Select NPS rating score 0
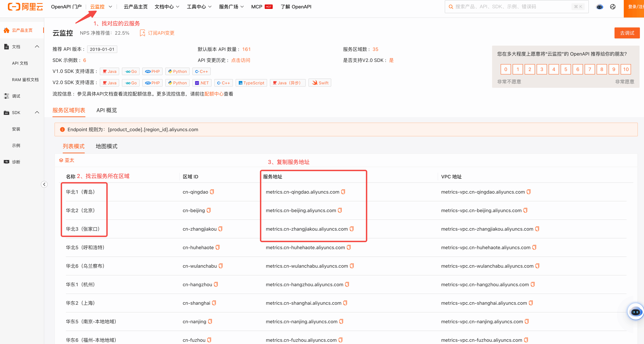Image resolution: width=644 pixels, height=344 pixels. [505, 69]
